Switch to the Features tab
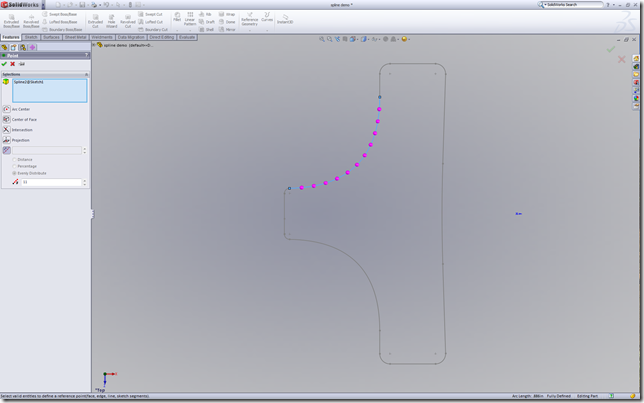This screenshot has width=644, height=403. tap(11, 37)
